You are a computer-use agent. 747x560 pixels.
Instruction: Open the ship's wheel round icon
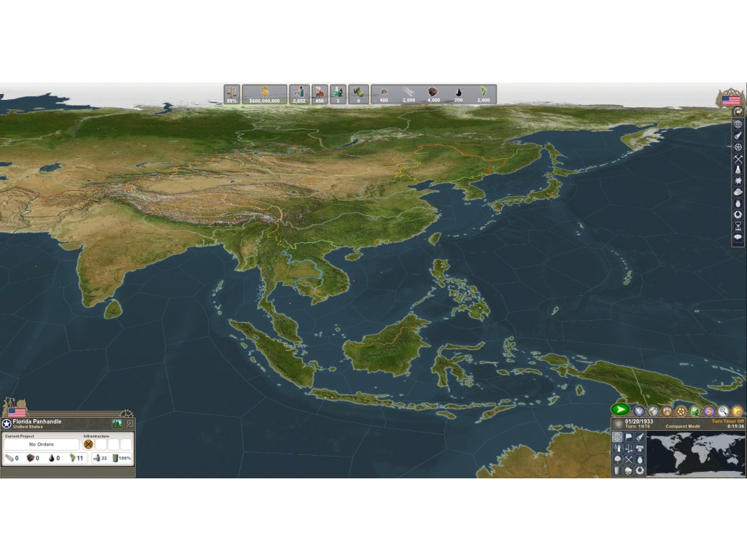point(681,411)
